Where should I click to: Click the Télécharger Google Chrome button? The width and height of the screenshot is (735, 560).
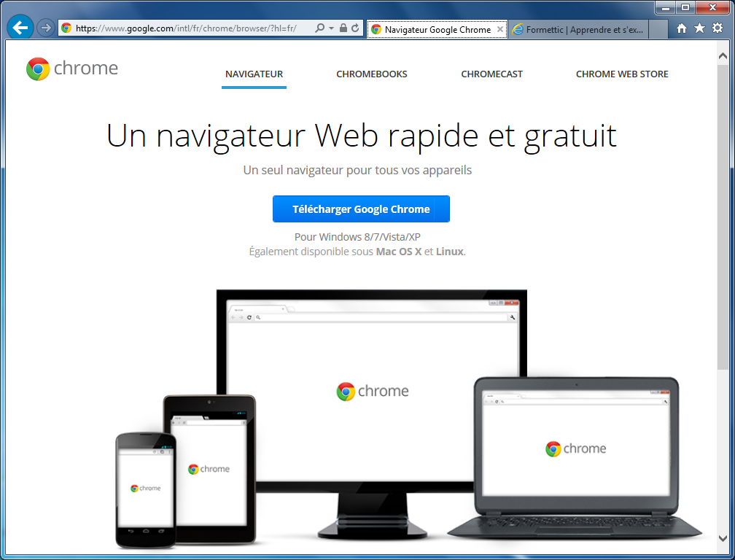click(361, 209)
